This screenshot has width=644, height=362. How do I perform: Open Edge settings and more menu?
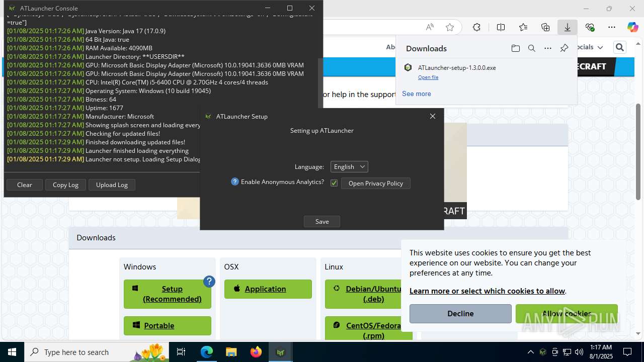pyautogui.click(x=612, y=27)
